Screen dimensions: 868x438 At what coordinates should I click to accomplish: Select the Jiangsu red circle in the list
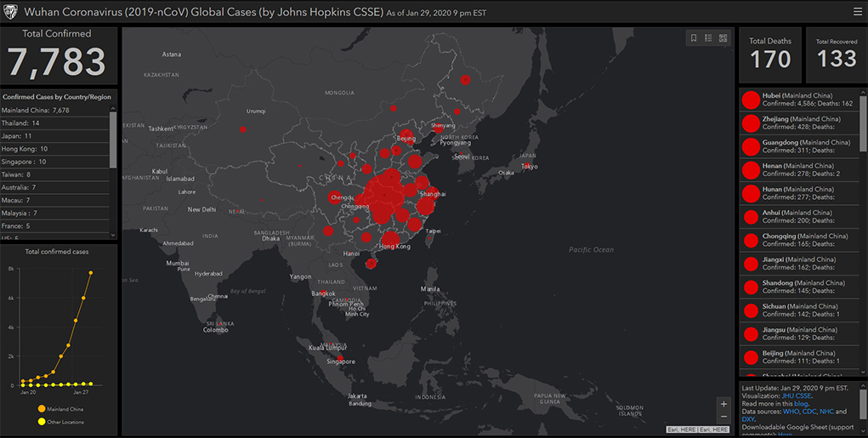coord(751,334)
